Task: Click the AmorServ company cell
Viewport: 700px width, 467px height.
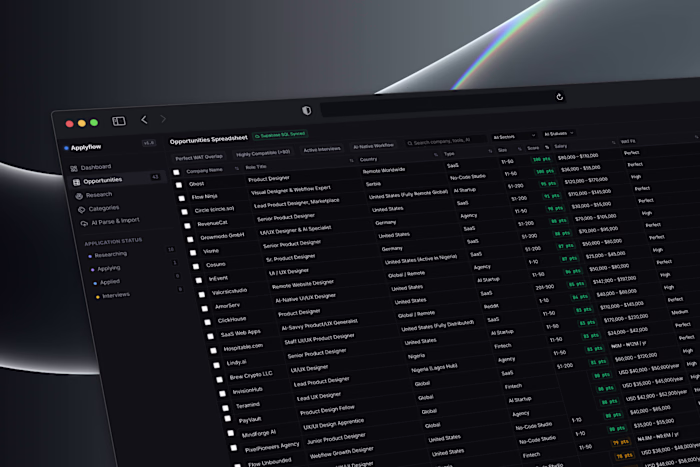Action: (x=227, y=306)
